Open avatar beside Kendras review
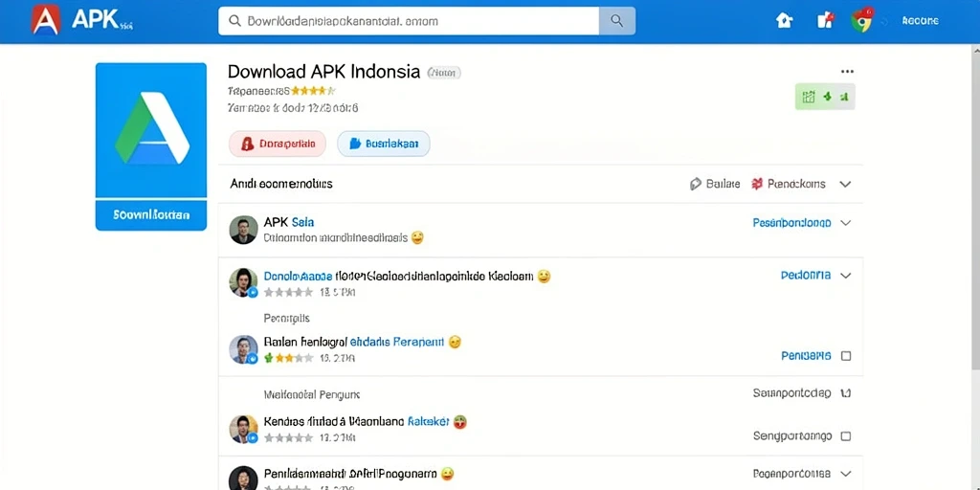 [x=243, y=429]
